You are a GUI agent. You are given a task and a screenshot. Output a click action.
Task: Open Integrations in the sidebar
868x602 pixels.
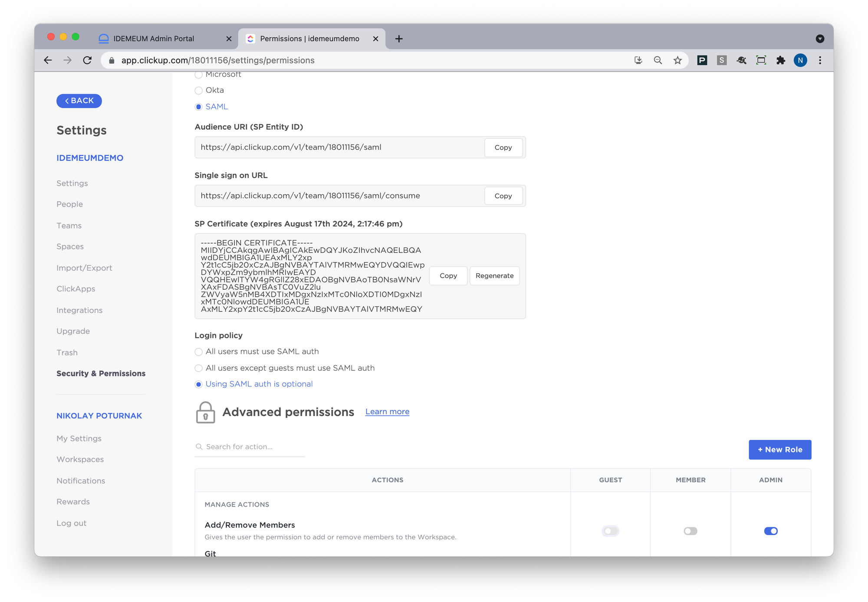pyautogui.click(x=79, y=310)
